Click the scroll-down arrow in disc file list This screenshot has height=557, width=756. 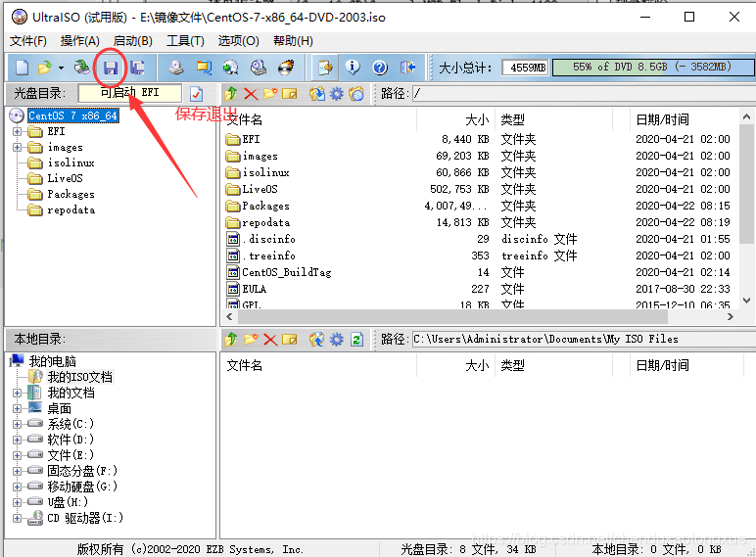point(746,301)
